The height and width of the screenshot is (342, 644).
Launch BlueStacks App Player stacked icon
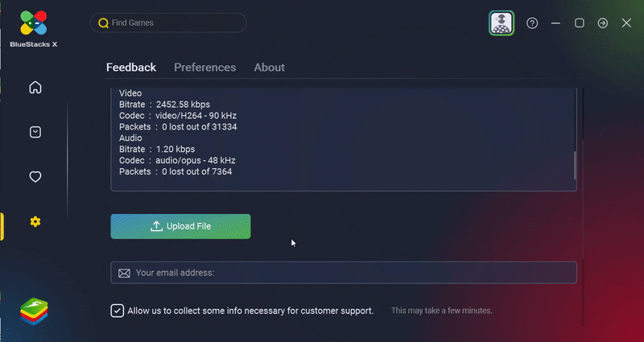pyautogui.click(x=34, y=311)
